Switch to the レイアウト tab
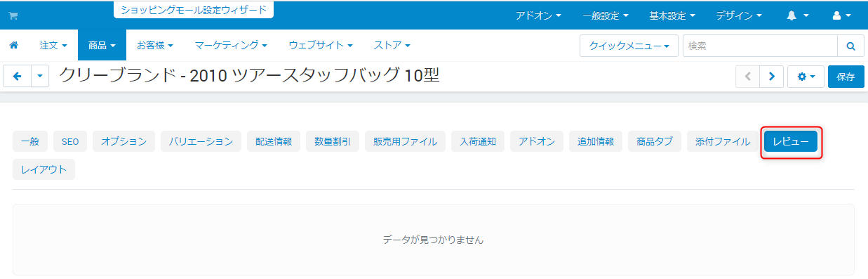This screenshot has height=279, width=868. coord(44,169)
